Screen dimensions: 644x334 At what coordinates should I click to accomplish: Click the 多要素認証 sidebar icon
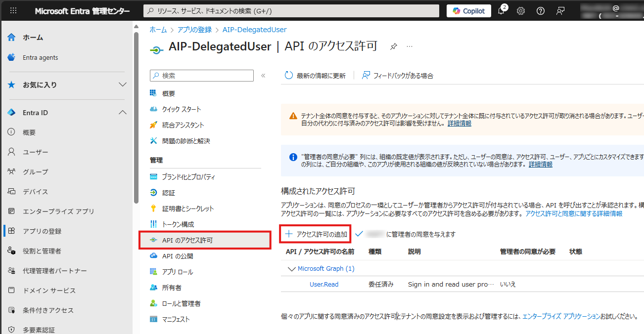pyautogui.click(x=11, y=330)
